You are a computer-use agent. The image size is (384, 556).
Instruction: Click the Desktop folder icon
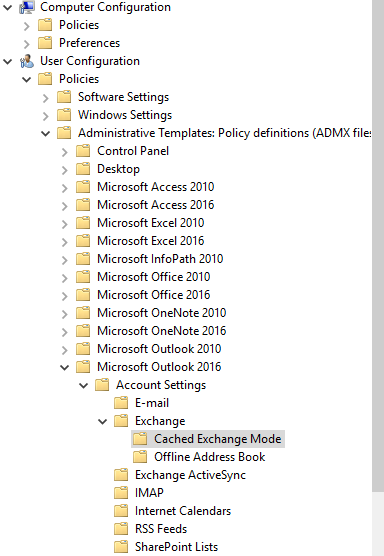tap(83, 169)
